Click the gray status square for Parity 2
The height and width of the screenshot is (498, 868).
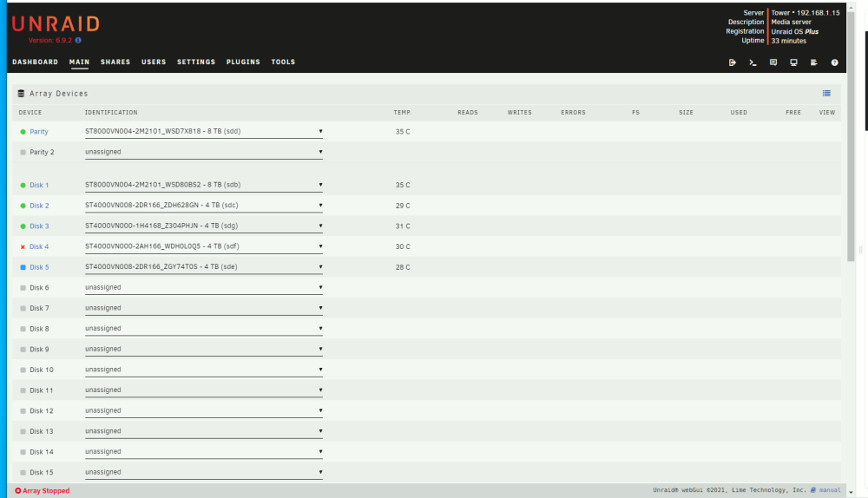tap(23, 152)
